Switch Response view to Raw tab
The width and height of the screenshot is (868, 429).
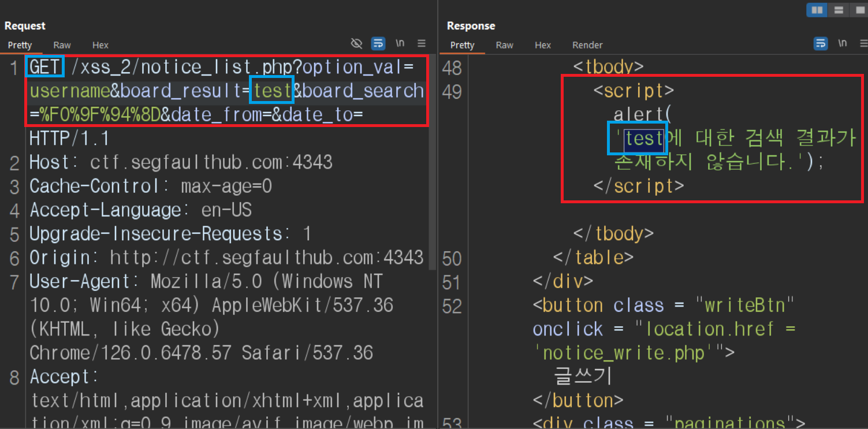[504, 45]
